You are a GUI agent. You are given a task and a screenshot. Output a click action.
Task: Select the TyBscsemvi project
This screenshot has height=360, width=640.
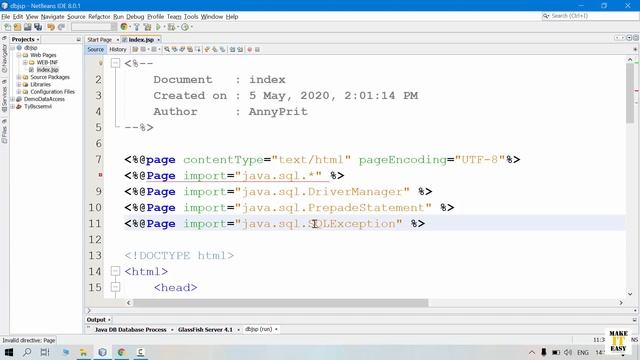tap(38, 107)
